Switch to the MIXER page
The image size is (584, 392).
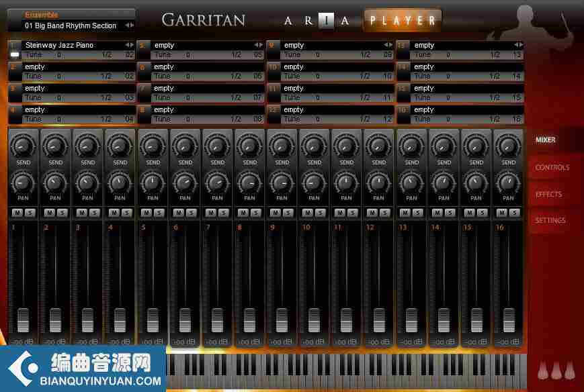(x=546, y=140)
